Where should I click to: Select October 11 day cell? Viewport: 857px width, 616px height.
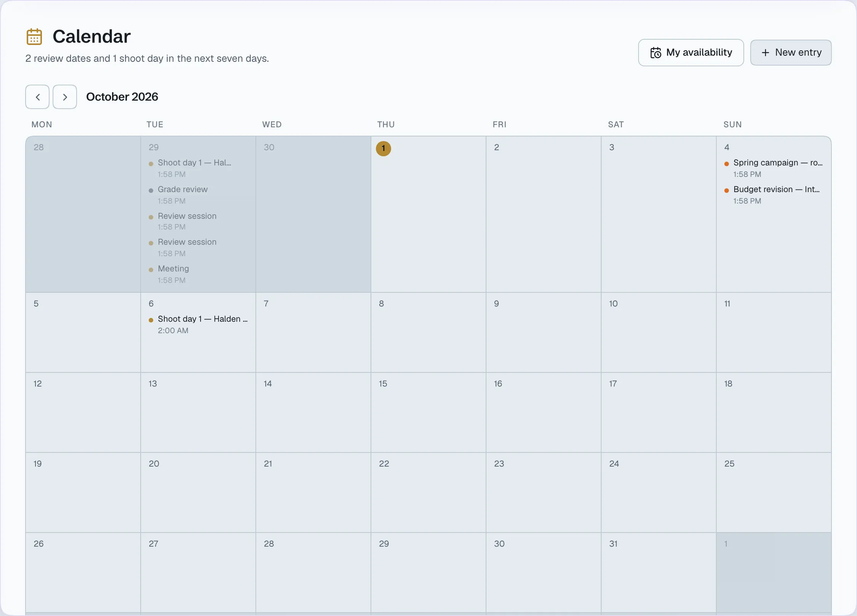point(774,332)
